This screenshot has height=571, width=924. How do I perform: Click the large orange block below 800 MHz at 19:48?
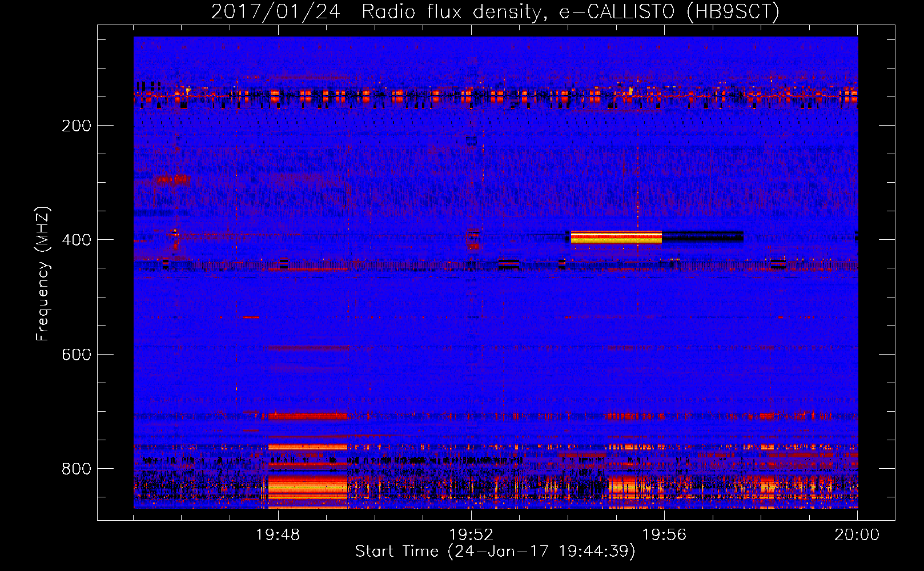(308, 486)
